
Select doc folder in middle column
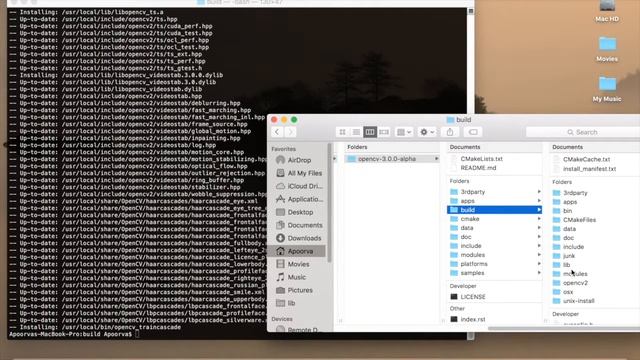pos(466,237)
